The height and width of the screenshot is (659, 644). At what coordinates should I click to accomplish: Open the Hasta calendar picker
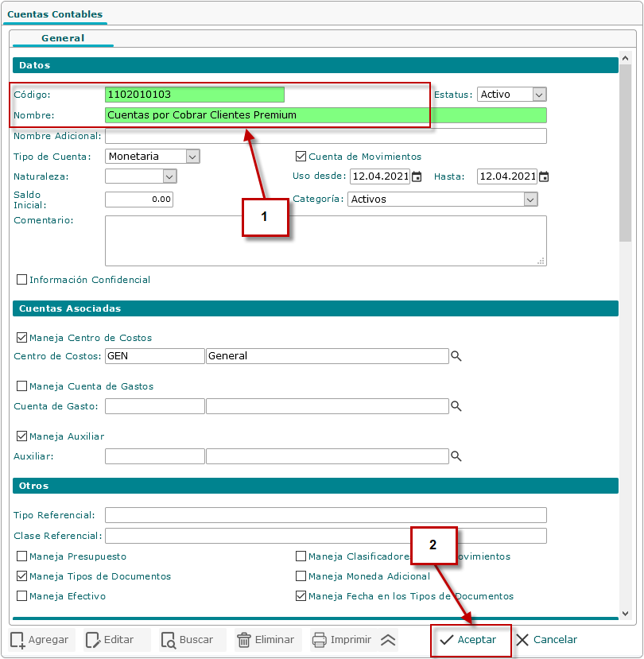(544, 176)
